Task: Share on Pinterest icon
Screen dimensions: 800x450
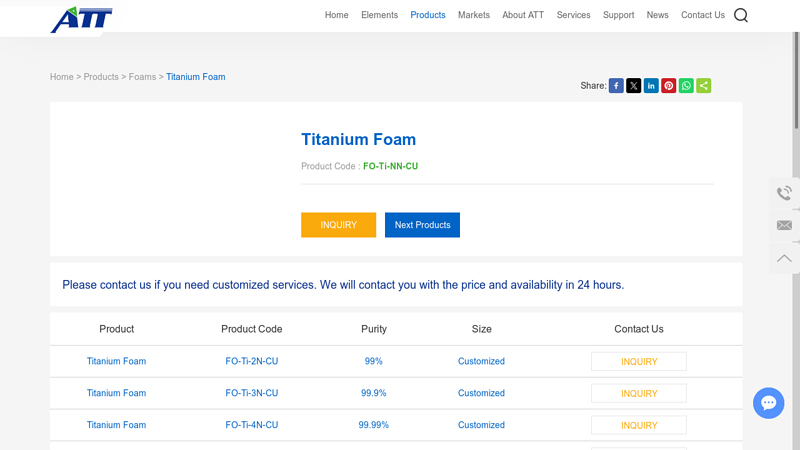Action: 668,86
